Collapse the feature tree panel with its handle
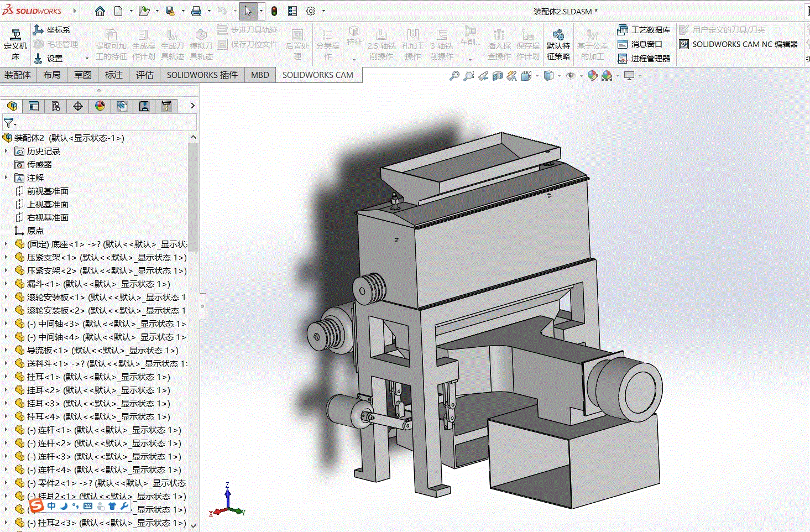Screen dimensions: 810x532 pyautogui.click(x=202, y=306)
